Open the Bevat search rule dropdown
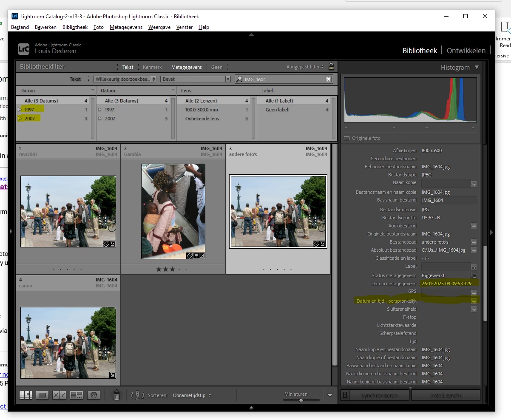 pos(195,79)
